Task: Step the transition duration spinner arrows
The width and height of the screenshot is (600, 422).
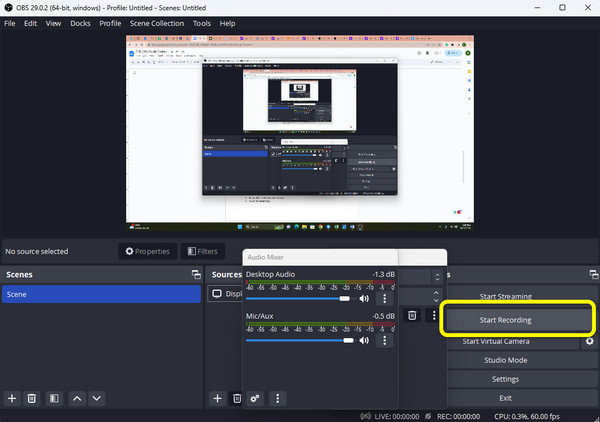Action: 436,296
